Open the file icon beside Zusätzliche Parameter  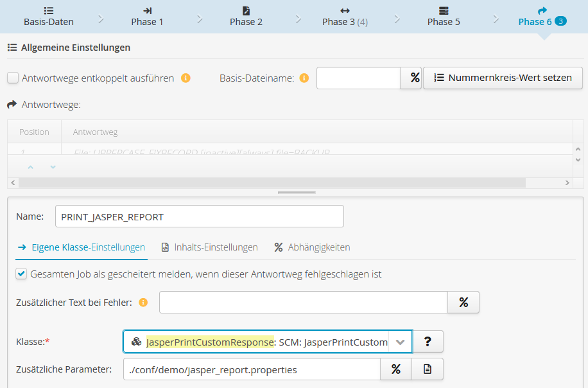tap(428, 369)
